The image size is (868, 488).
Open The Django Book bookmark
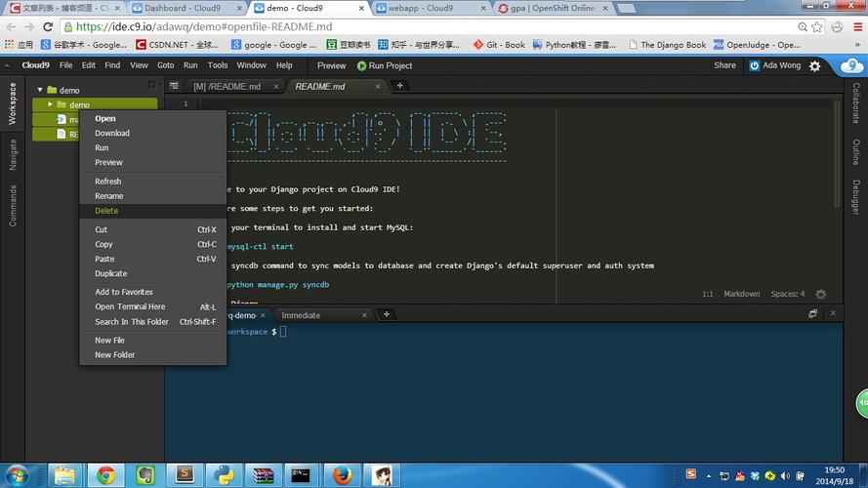click(668, 45)
